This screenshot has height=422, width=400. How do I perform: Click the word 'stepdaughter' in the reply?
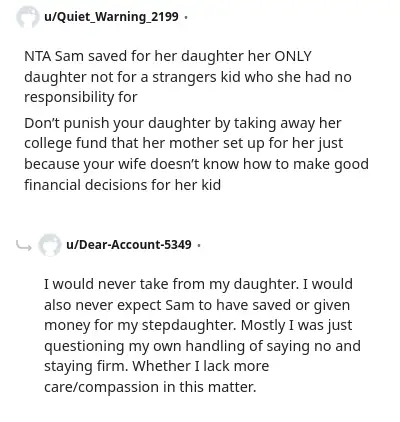click(189, 325)
